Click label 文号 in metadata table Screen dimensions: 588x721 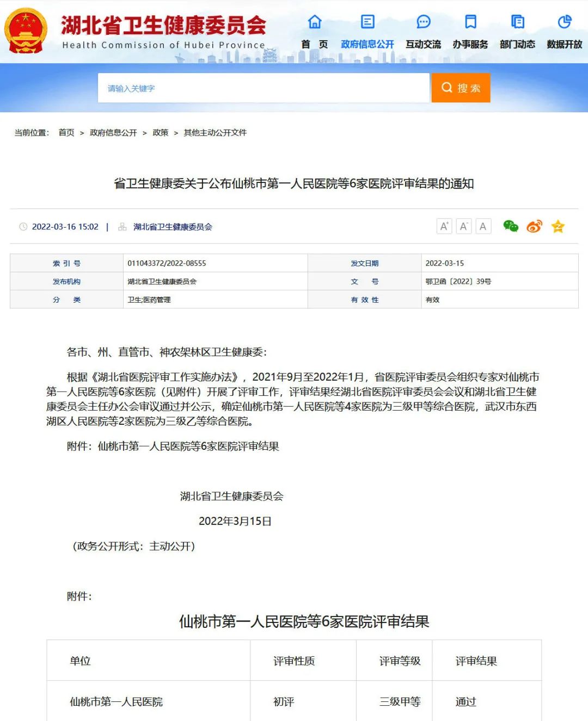365,282
